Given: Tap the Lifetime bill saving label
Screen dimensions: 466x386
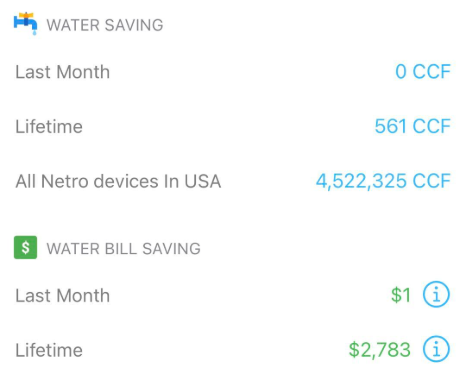Looking at the screenshot, I should click(x=49, y=350).
